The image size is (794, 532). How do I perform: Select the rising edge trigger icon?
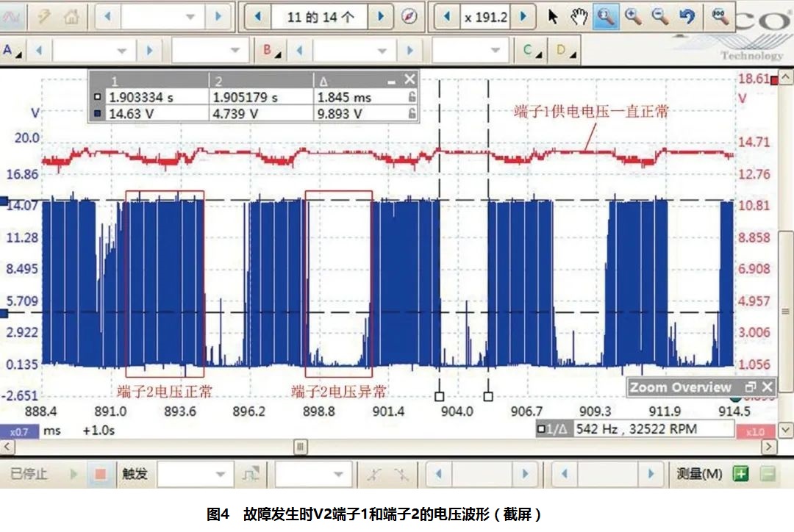(374, 474)
